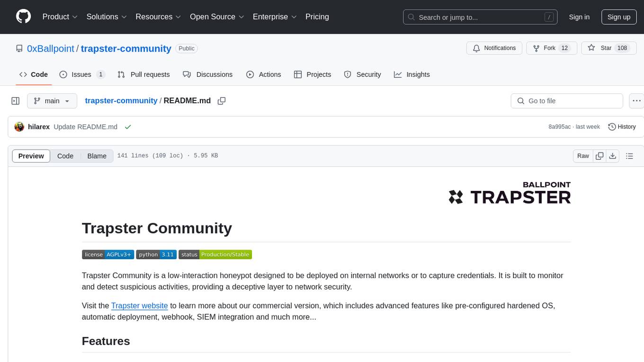The width and height of the screenshot is (644, 362).
Task: Open the Raw file view
Action: (583, 156)
